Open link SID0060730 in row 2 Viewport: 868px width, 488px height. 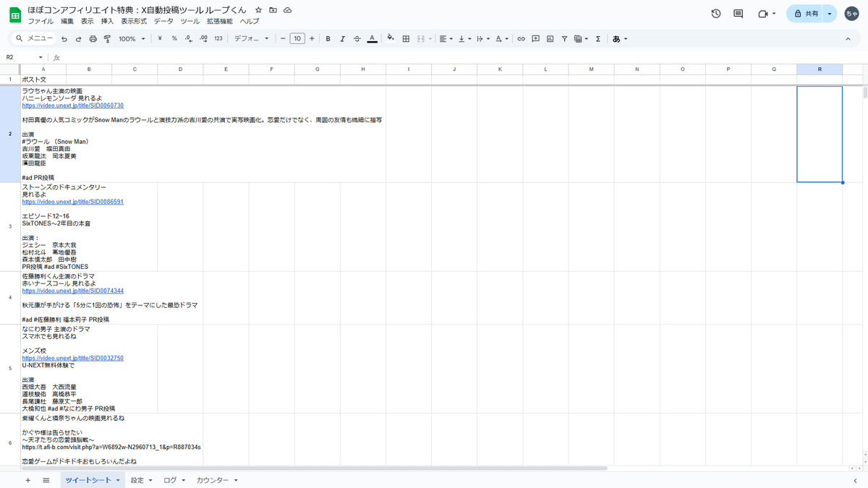click(x=72, y=106)
